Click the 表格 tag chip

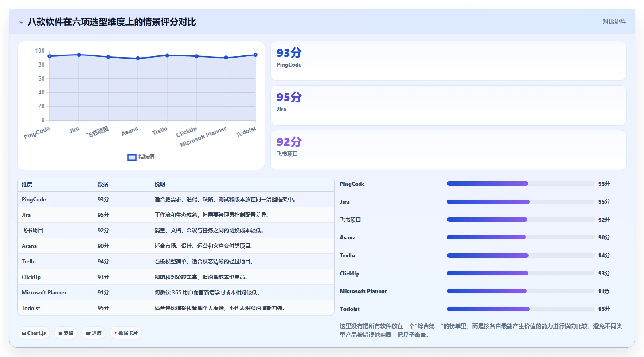click(x=66, y=333)
